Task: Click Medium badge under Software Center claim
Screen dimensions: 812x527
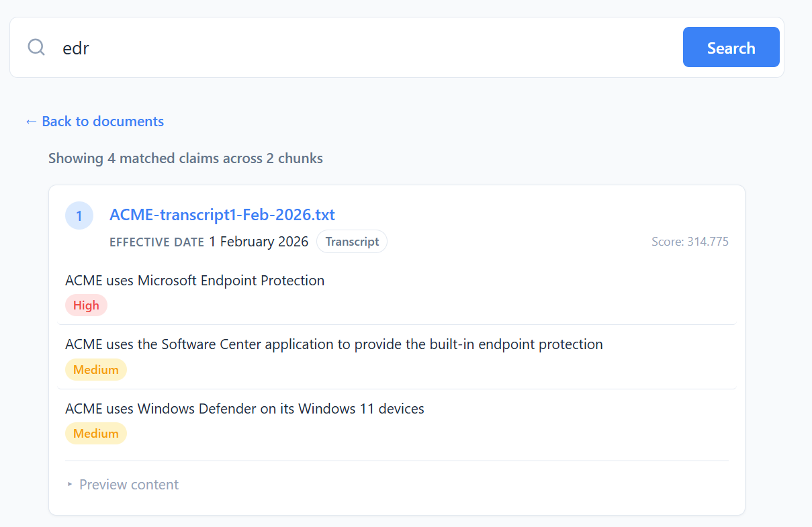Action: pos(95,370)
